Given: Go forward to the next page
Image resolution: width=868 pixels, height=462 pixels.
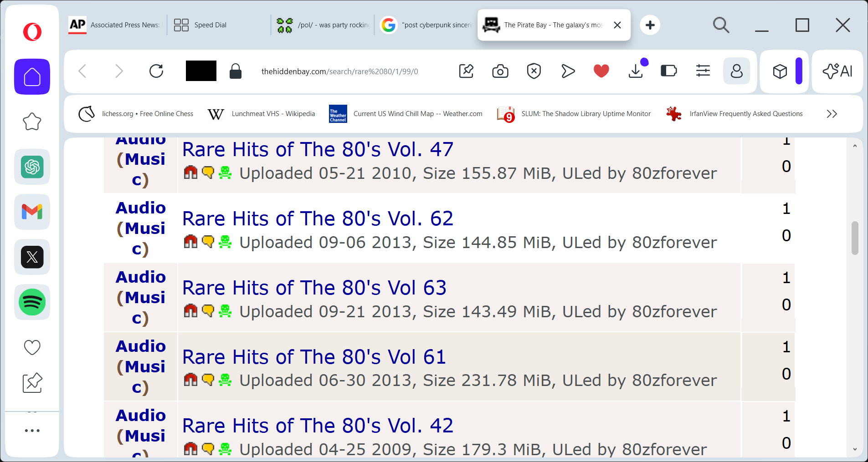Looking at the screenshot, I should pos(119,71).
